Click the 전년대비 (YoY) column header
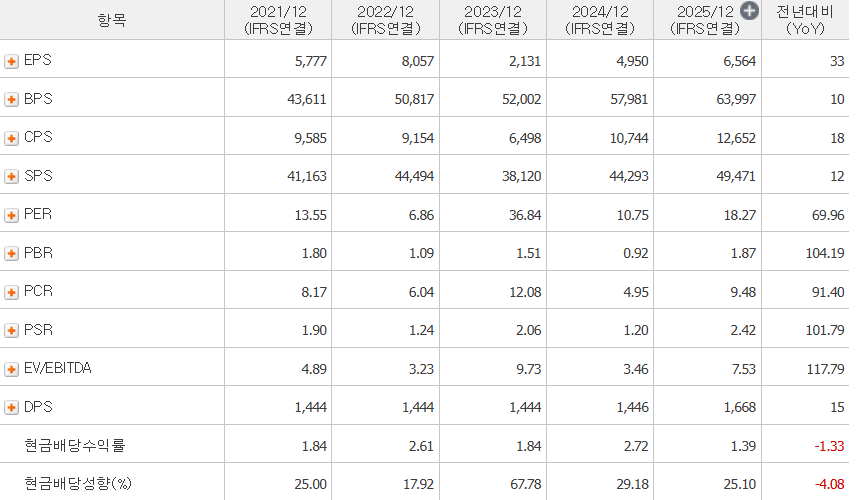Image resolution: width=857 pixels, height=500 pixels. point(805,20)
